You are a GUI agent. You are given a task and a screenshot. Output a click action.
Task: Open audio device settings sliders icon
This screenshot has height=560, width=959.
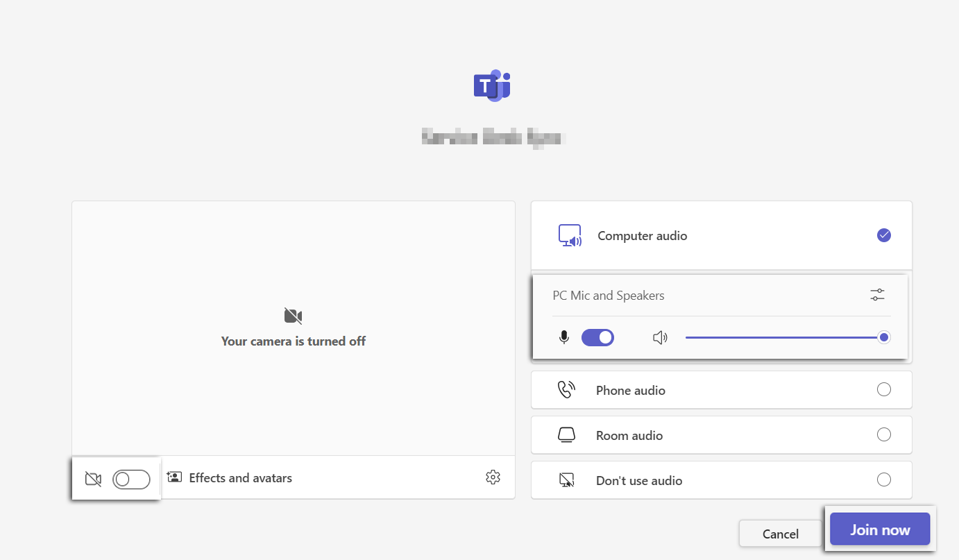tap(877, 295)
